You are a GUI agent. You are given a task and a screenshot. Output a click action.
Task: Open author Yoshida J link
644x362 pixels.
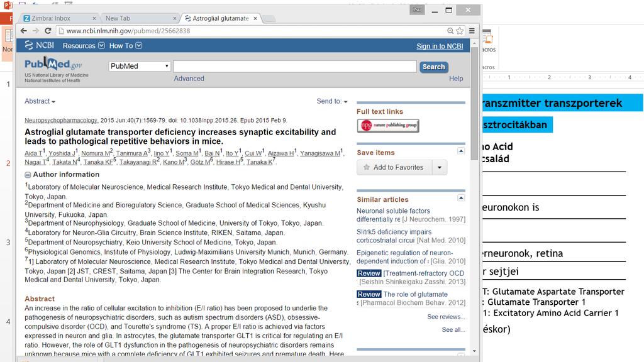pyautogui.click(x=62, y=153)
